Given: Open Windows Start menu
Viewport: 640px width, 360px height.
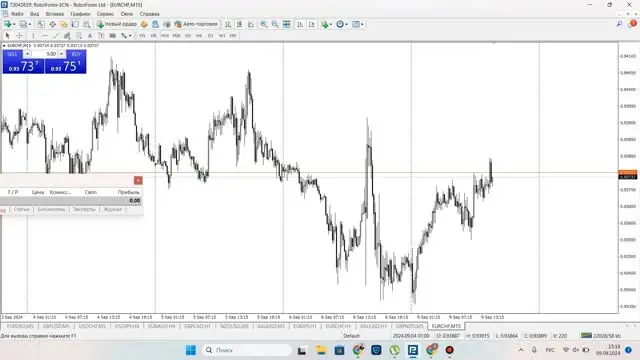Looking at the screenshot, I should [191, 350].
